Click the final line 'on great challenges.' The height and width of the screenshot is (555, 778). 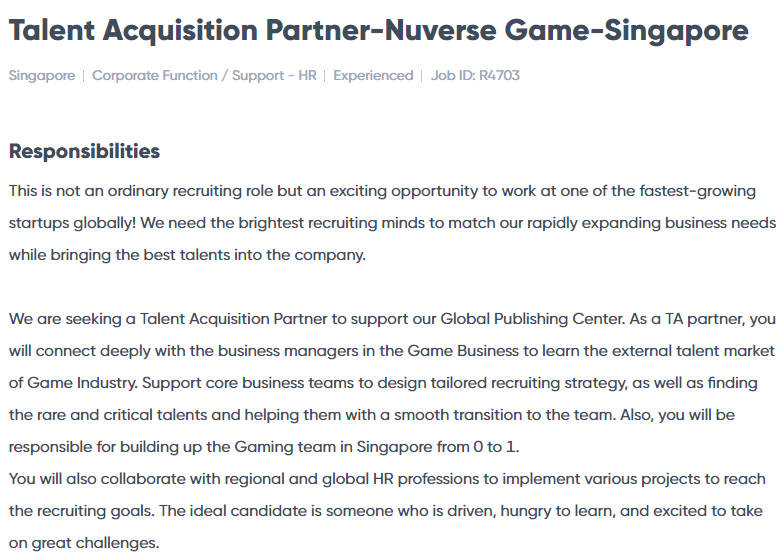(84, 543)
